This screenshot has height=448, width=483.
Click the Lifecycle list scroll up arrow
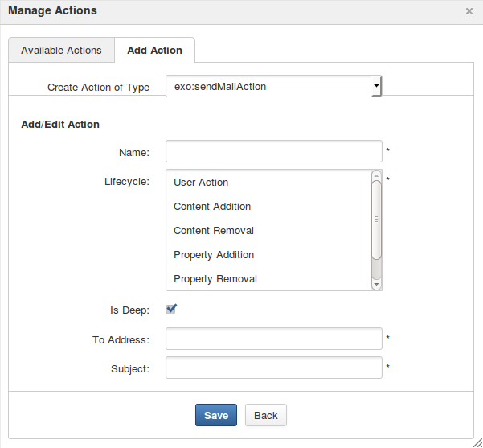(376, 175)
